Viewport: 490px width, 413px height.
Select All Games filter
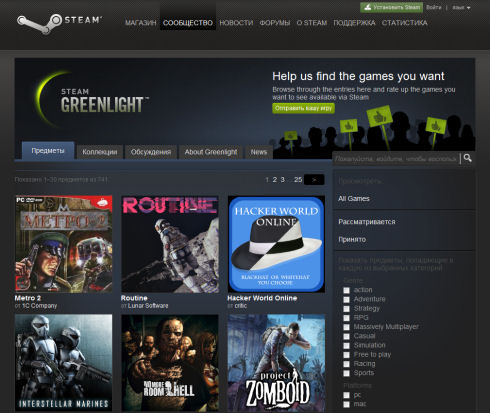354,199
